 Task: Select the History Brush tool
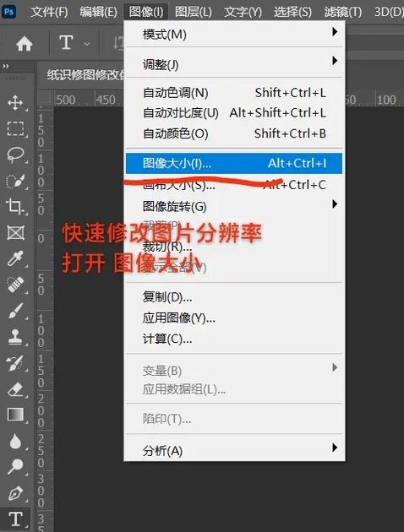(15, 363)
